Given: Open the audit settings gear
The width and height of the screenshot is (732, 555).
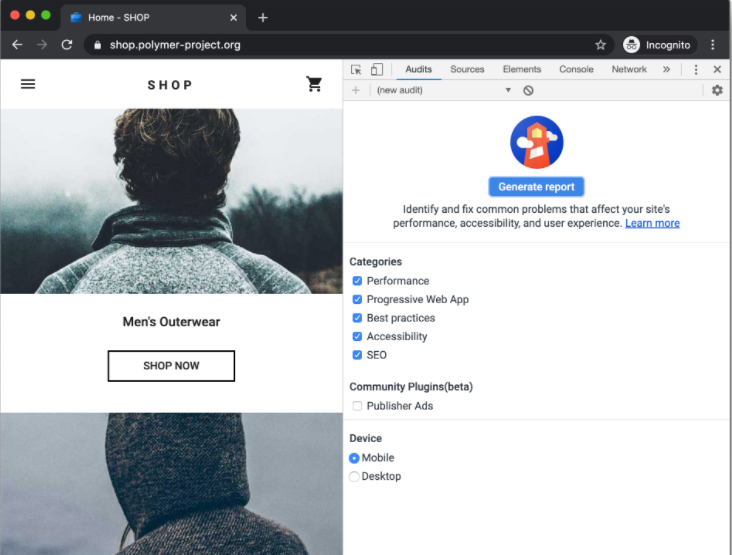Looking at the screenshot, I should (x=717, y=90).
